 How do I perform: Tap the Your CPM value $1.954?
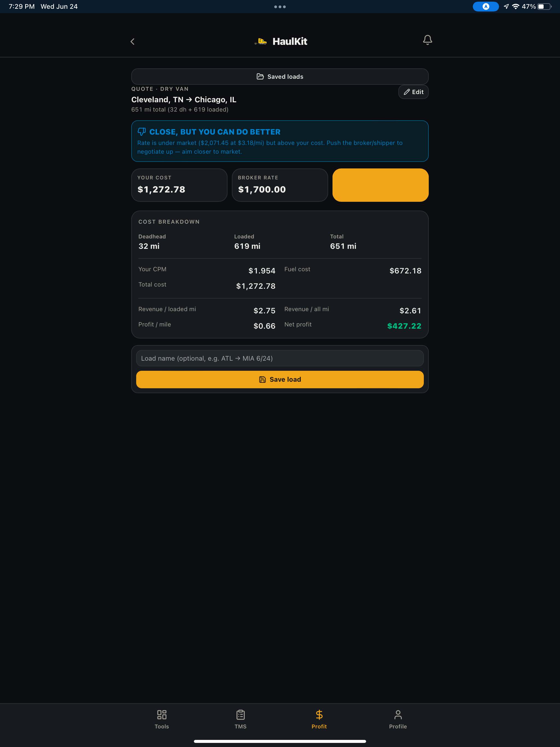click(x=262, y=270)
